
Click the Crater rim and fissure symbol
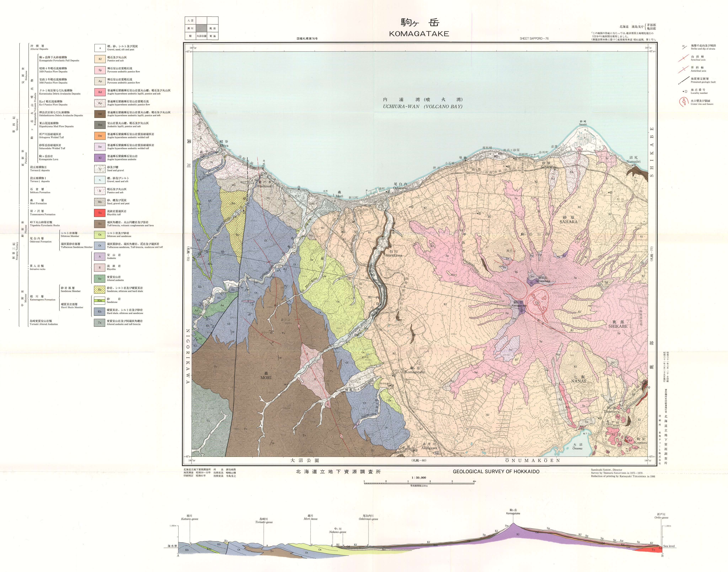[x=684, y=102]
